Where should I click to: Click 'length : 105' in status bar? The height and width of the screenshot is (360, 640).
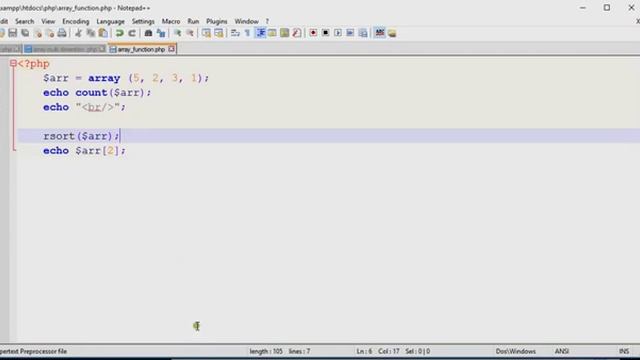(x=266, y=351)
